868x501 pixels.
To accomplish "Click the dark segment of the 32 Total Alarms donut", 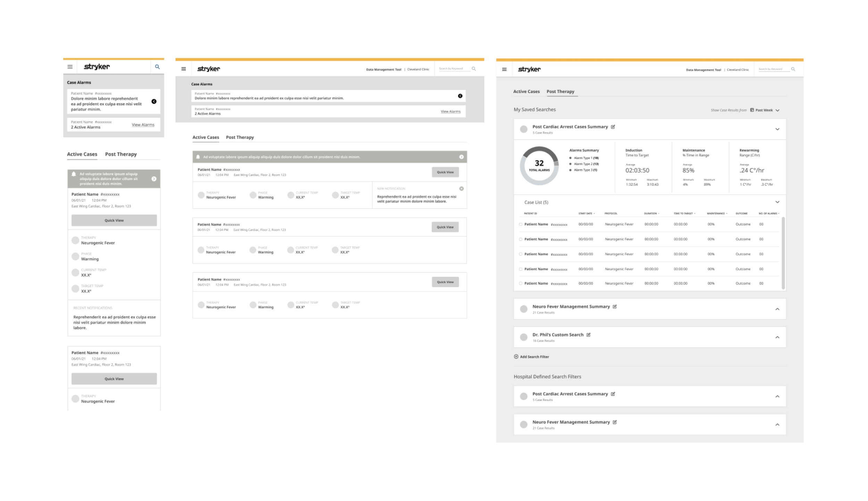I will [542, 150].
